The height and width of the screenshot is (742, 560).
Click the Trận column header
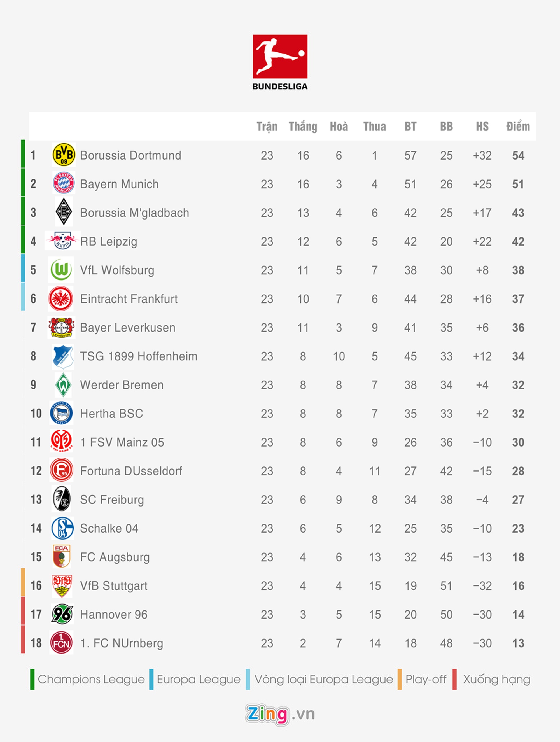(267, 127)
